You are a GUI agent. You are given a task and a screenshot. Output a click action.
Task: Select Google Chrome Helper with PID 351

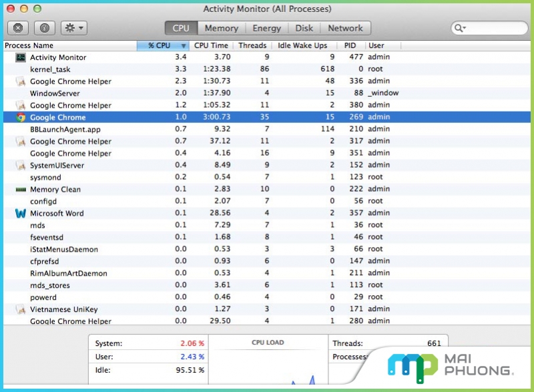[267, 153]
